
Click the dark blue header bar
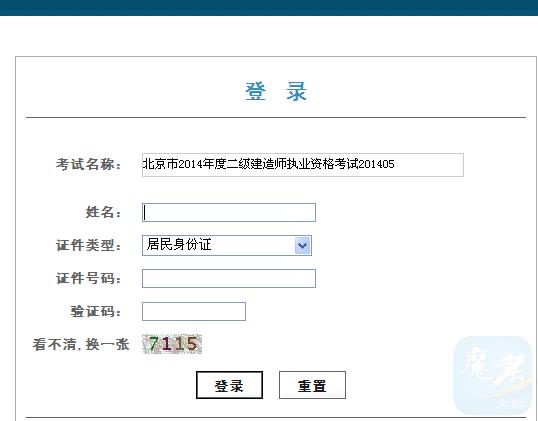pyautogui.click(x=269, y=8)
